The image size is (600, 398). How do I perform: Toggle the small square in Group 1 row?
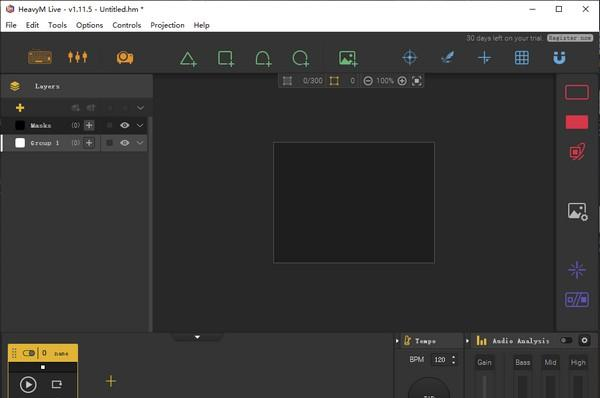point(109,143)
